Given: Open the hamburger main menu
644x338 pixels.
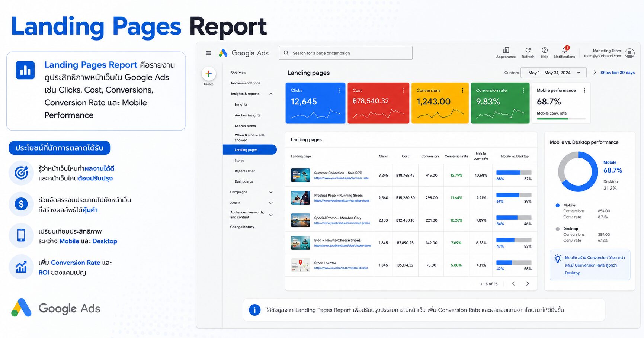Looking at the screenshot, I should pyautogui.click(x=208, y=53).
